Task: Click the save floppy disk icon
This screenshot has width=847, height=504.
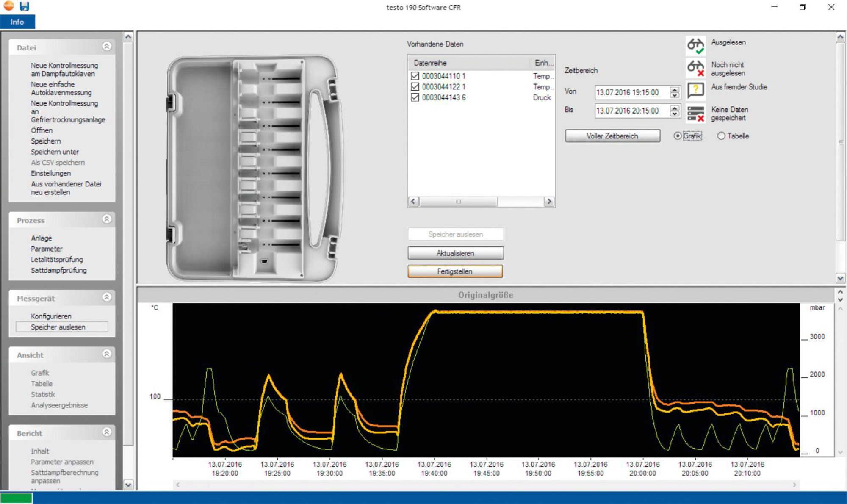Action: point(25,6)
